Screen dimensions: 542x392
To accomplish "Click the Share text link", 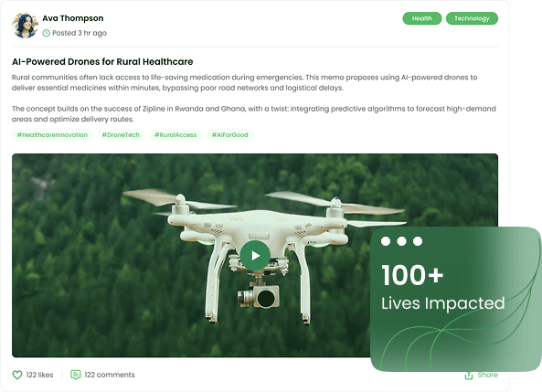I will pos(488,375).
